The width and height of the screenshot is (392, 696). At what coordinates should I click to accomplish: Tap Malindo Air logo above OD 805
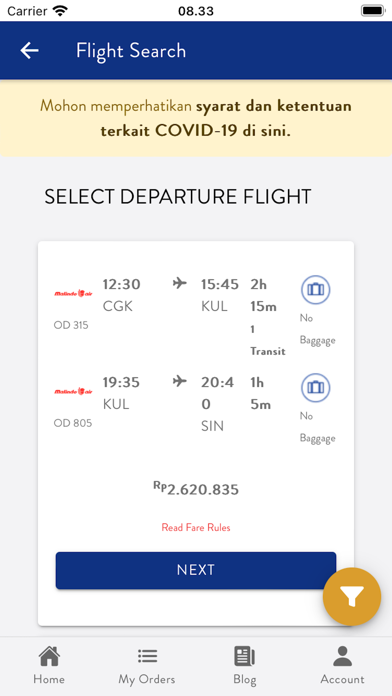click(73, 391)
